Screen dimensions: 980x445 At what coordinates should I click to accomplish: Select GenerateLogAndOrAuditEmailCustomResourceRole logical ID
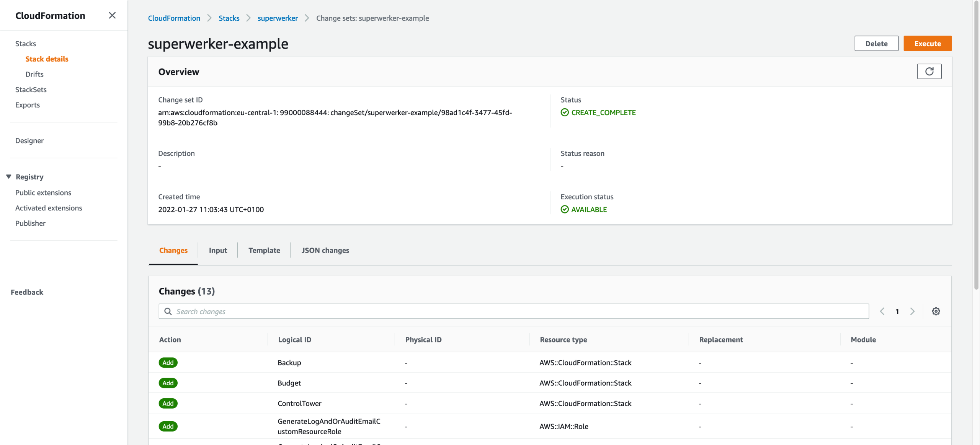[x=329, y=427]
